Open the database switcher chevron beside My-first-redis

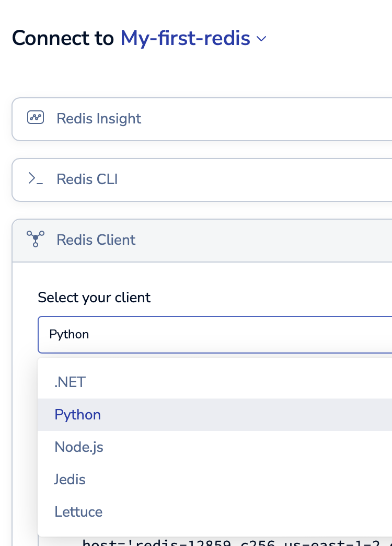[x=261, y=39]
